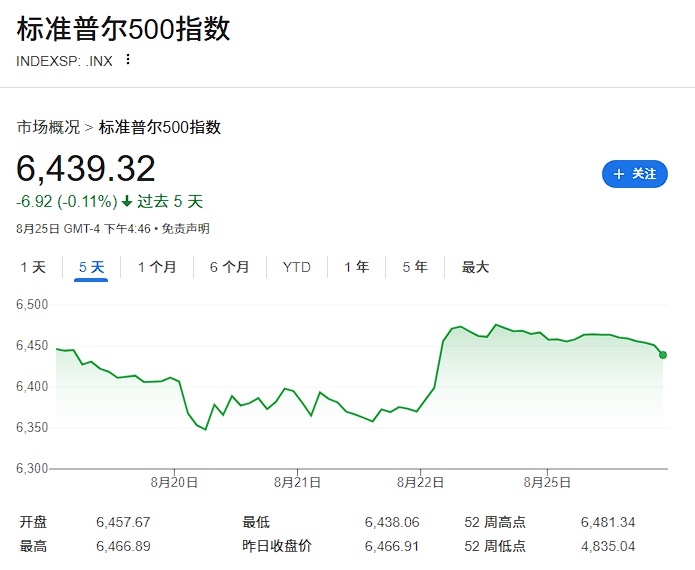
Task: Choose the 5 年 chart range
Action: point(414,267)
